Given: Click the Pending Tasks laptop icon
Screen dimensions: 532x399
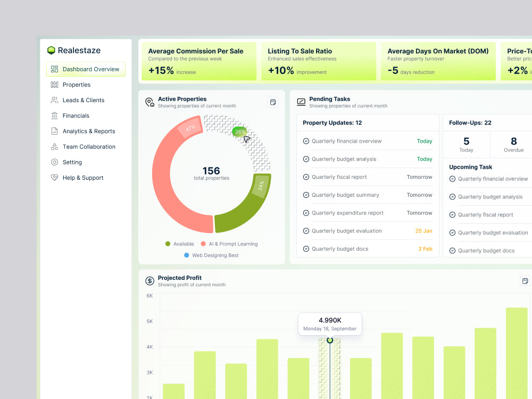Looking at the screenshot, I should tap(301, 102).
